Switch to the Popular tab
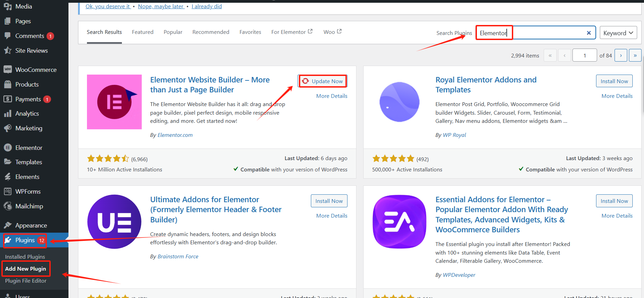The width and height of the screenshot is (644, 298). tap(173, 32)
